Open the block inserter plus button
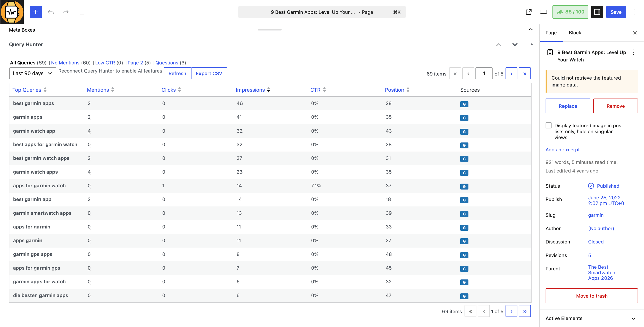Image resolution: width=644 pixels, height=327 pixels. click(x=36, y=12)
